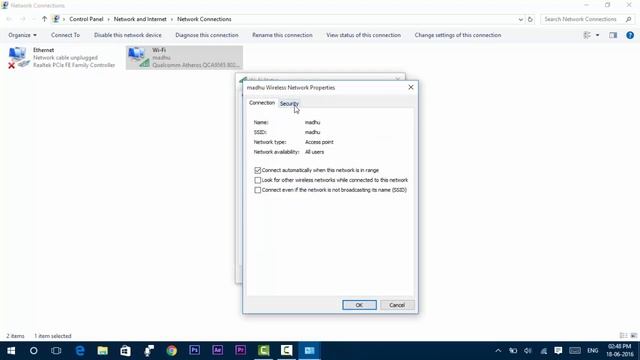Open Premiere Pro from the taskbar
Viewport: 640px width, 360px height.
pos(240,350)
